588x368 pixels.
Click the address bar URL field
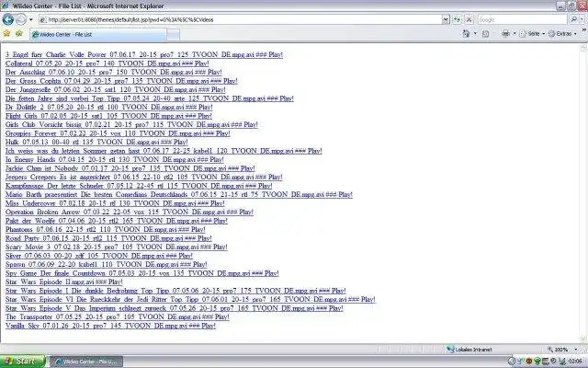point(240,19)
